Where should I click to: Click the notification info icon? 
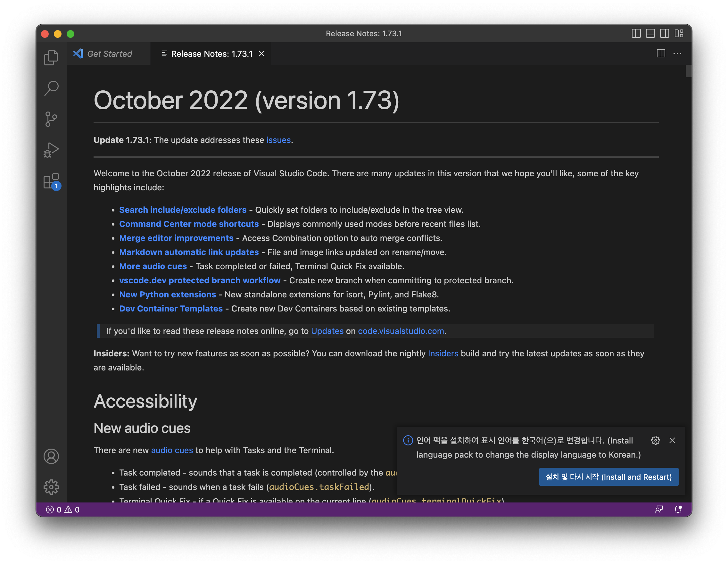pos(408,440)
